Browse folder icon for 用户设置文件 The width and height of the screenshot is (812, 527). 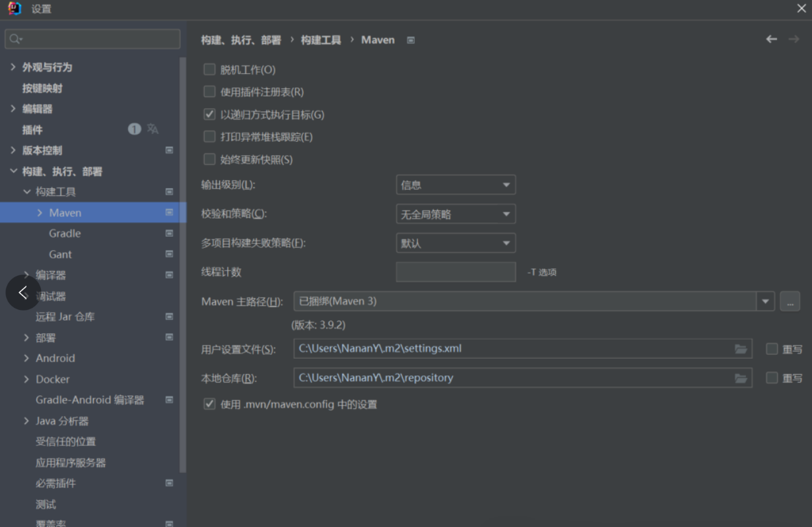coord(741,349)
